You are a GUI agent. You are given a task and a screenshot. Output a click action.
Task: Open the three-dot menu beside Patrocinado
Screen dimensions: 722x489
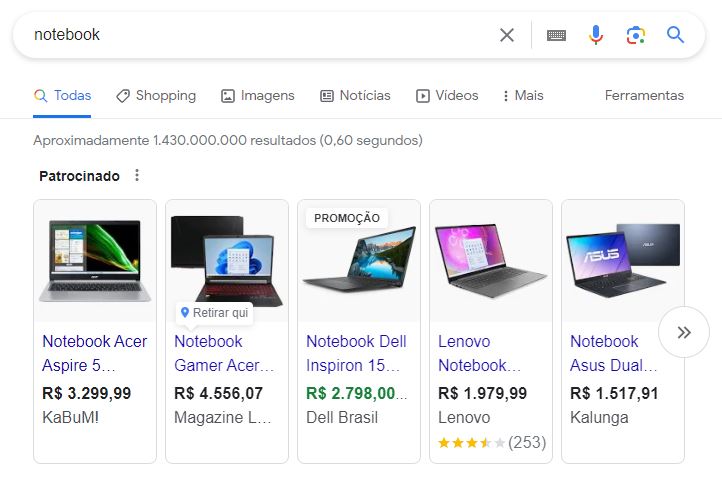(137, 175)
